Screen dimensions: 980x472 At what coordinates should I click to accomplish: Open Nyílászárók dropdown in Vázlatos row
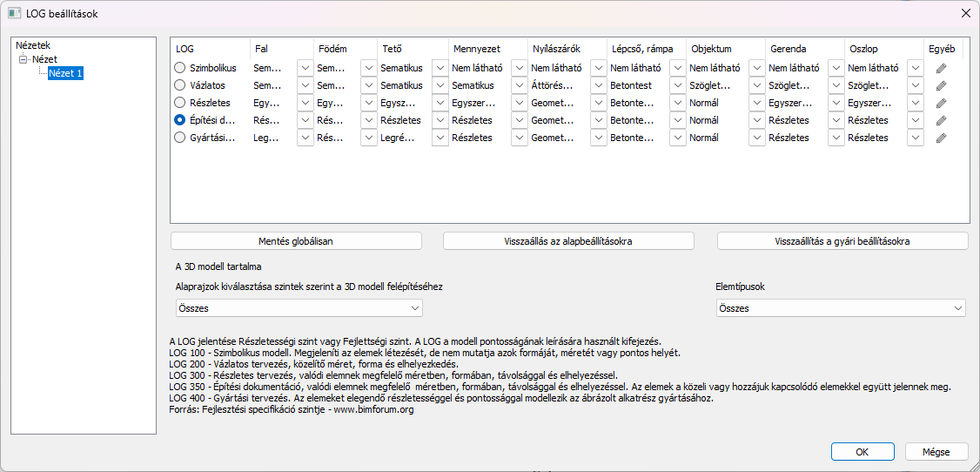(598, 85)
